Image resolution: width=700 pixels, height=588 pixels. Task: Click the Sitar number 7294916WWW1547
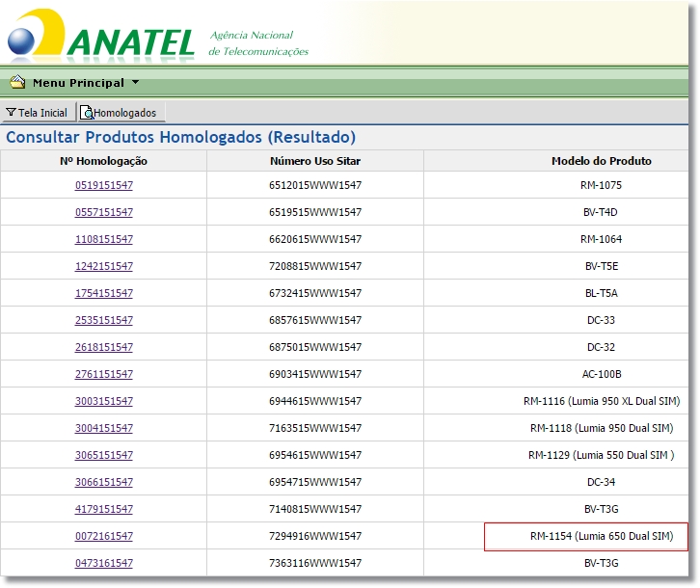point(315,536)
